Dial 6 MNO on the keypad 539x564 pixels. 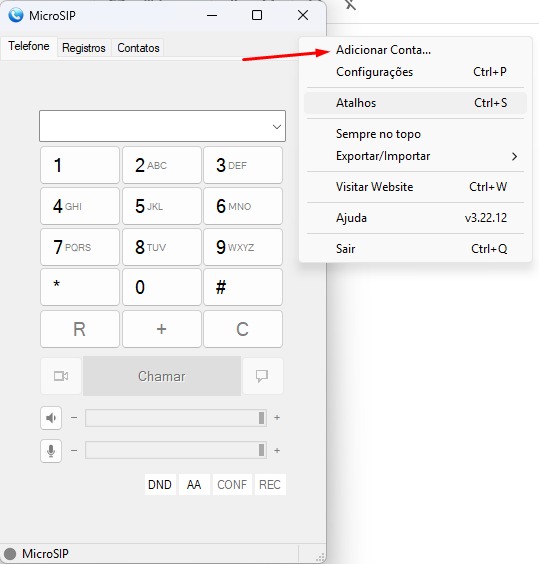(x=243, y=206)
